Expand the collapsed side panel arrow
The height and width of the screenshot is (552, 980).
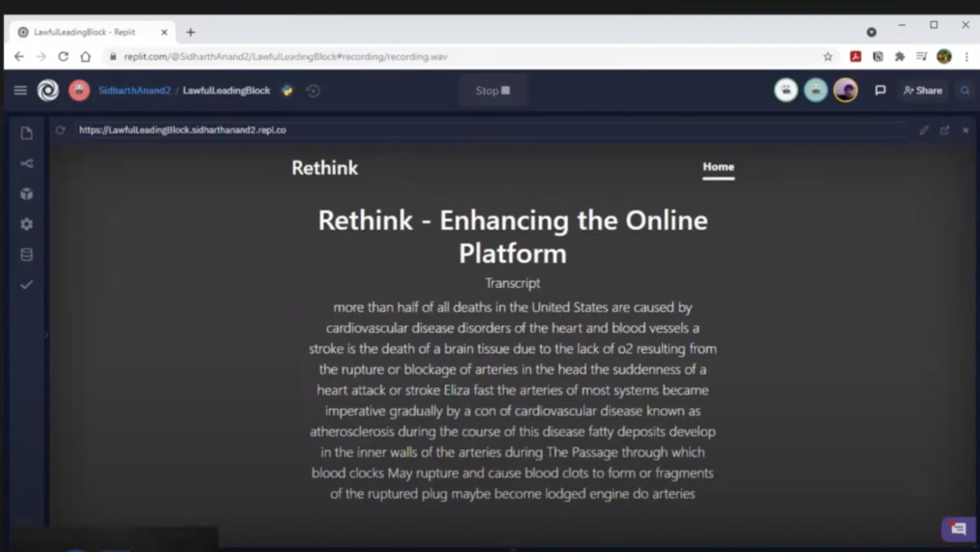click(x=46, y=335)
